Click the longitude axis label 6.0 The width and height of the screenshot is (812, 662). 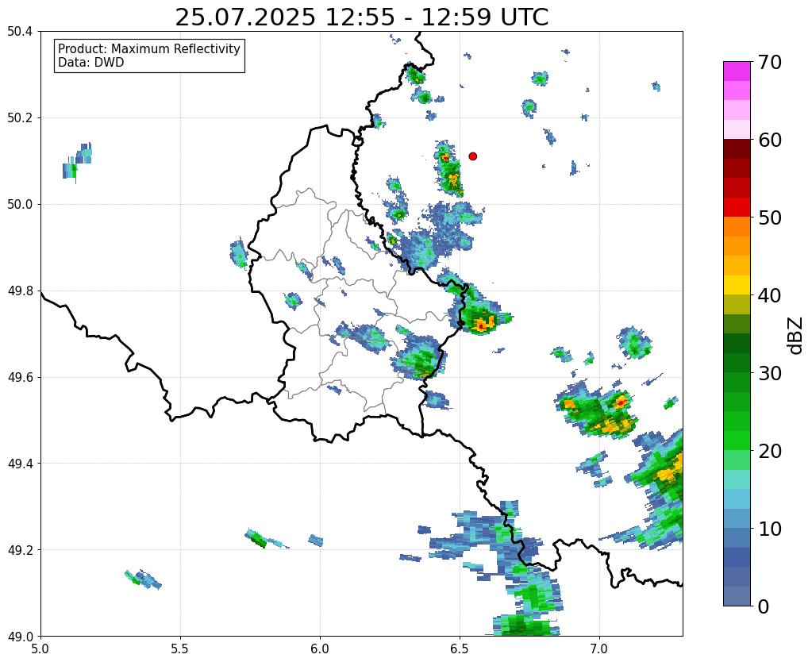point(320,649)
